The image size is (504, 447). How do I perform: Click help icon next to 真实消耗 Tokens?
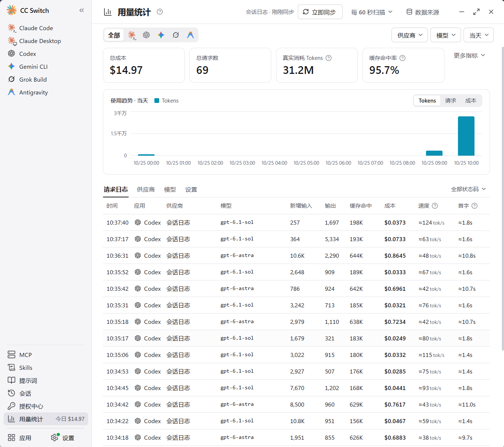click(329, 58)
